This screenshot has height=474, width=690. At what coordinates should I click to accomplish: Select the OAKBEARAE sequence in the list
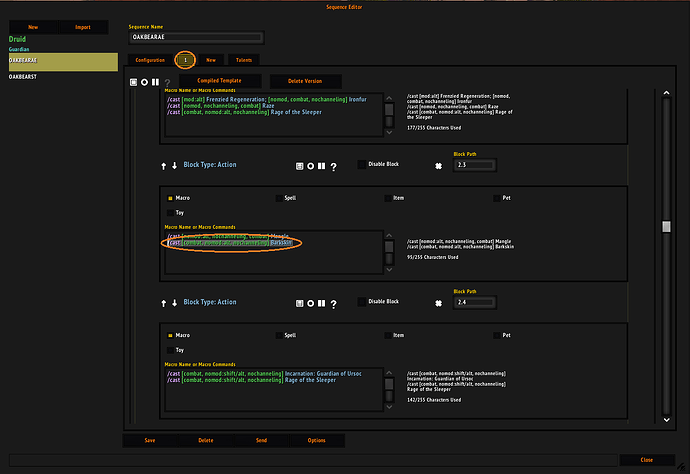63,62
